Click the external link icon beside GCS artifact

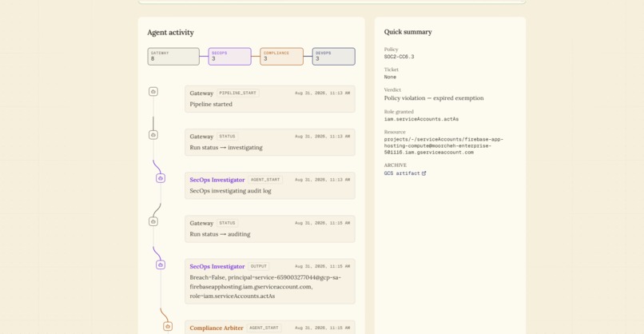(x=423, y=173)
